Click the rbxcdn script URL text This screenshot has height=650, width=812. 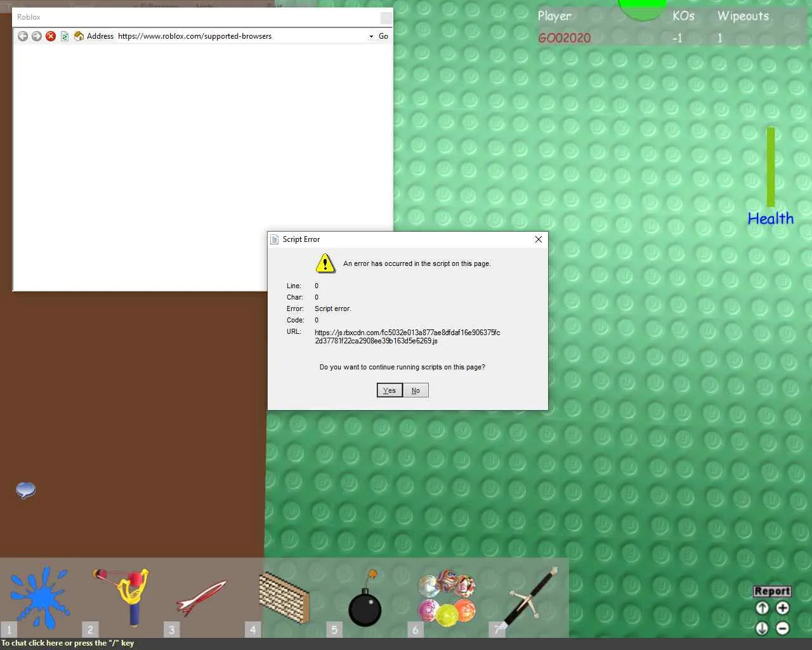407,336
